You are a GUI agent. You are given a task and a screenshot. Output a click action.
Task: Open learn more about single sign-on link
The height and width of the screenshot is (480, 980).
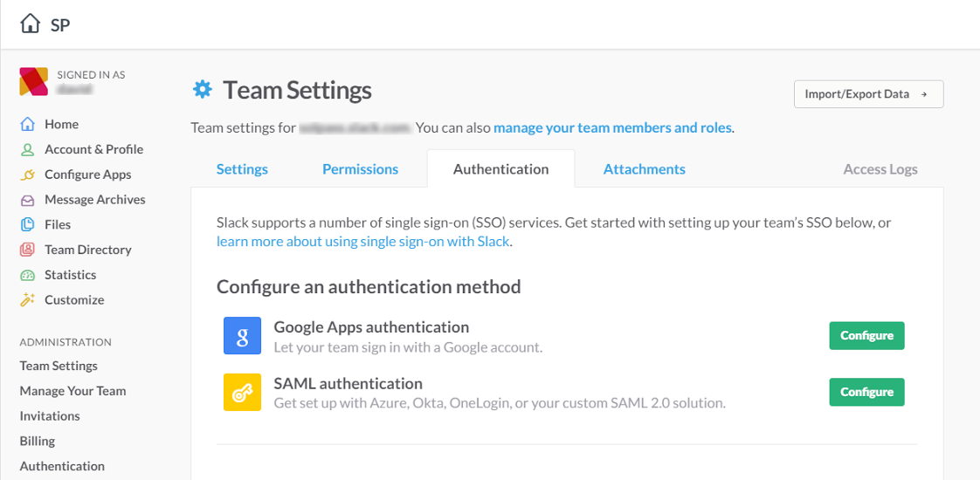(363, 242)
